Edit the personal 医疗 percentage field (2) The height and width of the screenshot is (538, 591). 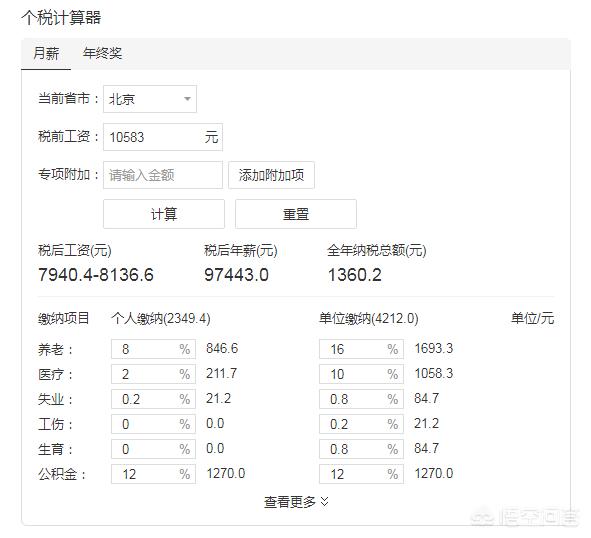(153, 374)
